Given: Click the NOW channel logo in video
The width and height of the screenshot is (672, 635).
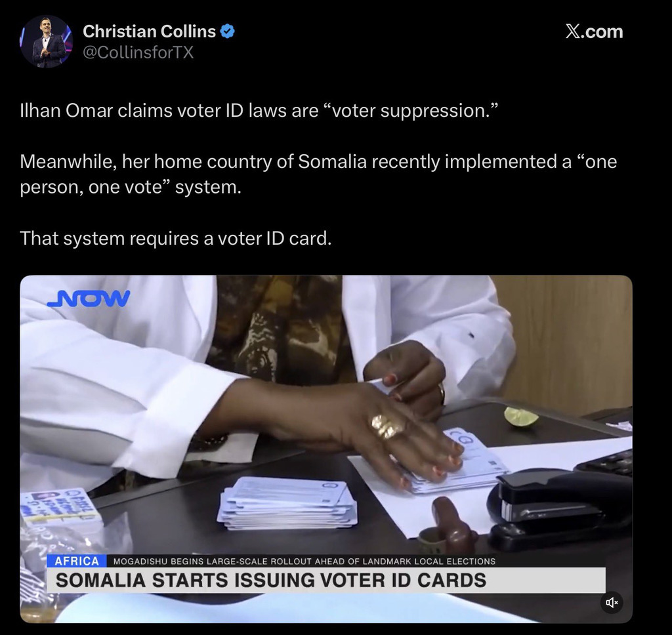Looking at the screenshot, I should tap(89, 298).
